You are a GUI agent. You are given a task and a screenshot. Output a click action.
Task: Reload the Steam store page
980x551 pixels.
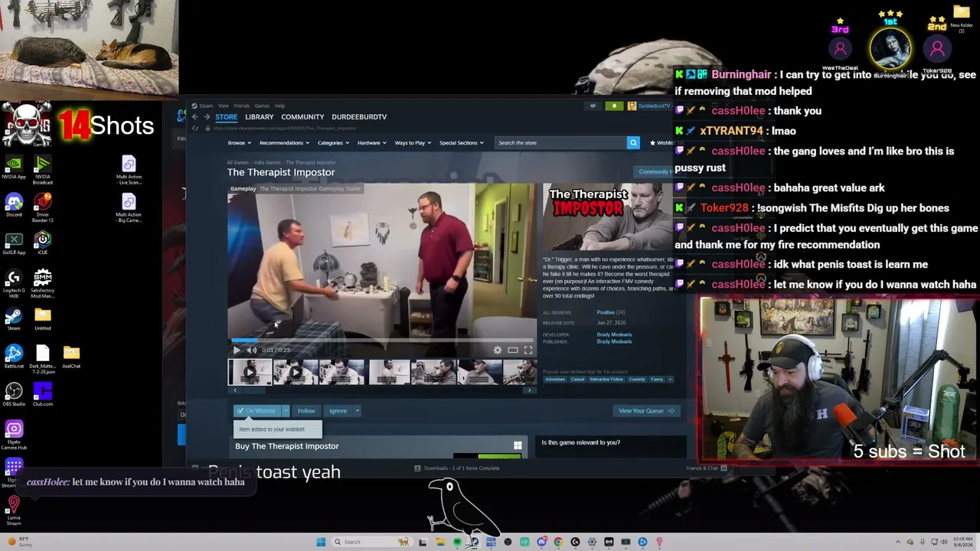click(x=195, y=128)
